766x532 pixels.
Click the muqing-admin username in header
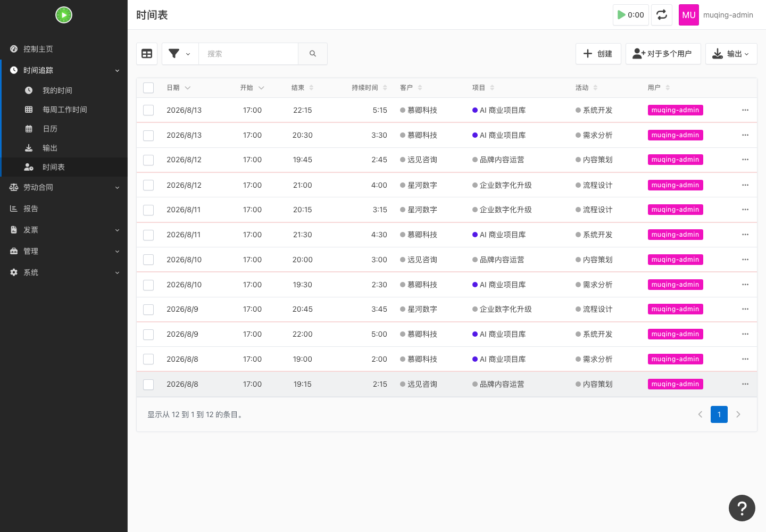tap(728, 15)
